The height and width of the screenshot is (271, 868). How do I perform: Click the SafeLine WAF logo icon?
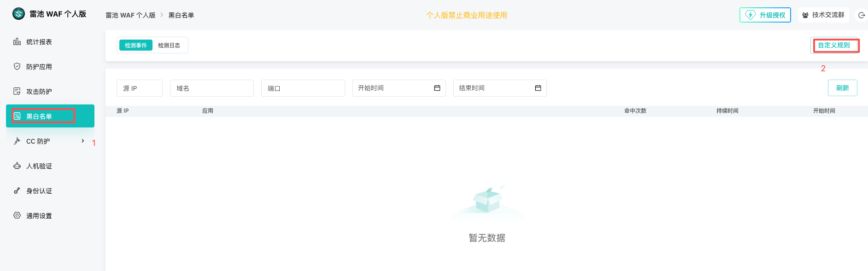18,14
